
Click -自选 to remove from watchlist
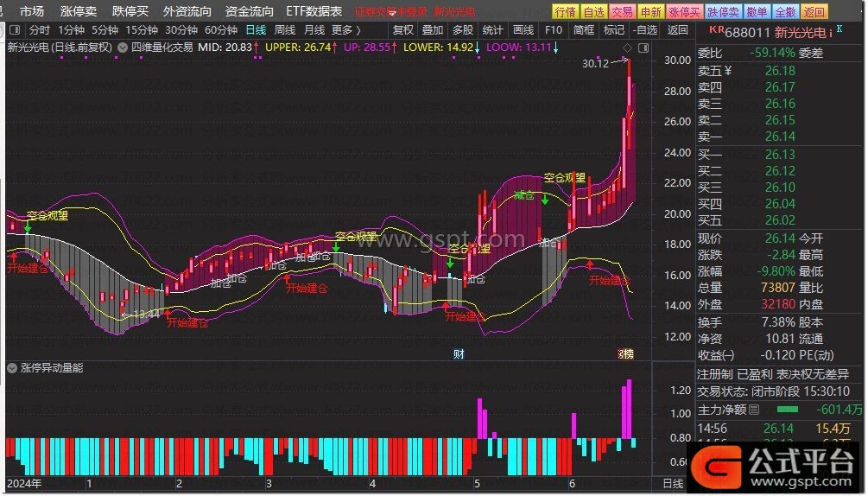click(645, 30)
